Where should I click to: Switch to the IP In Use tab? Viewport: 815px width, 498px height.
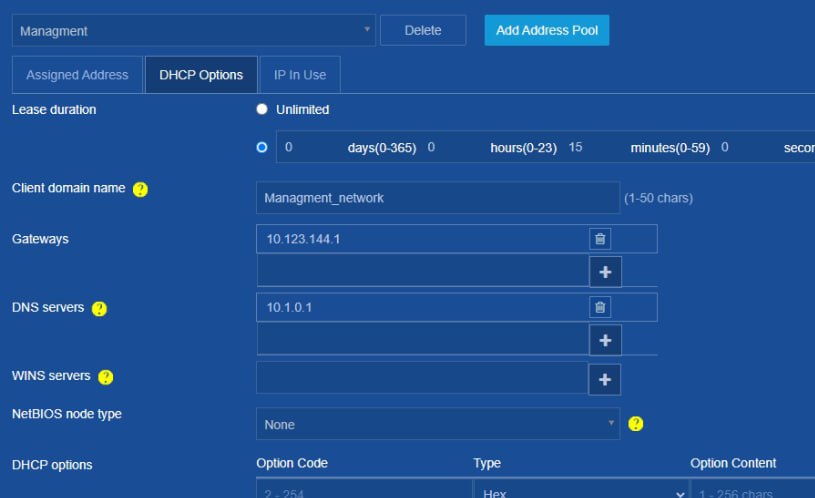(x=300, y=75)
